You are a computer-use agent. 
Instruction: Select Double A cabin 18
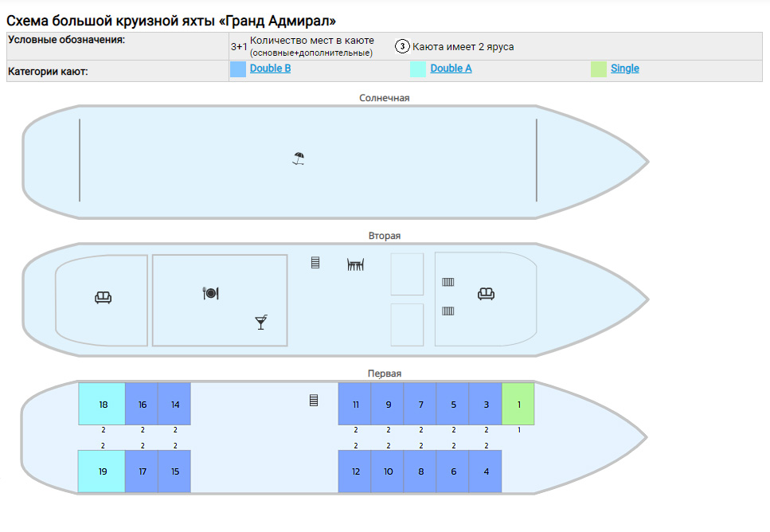[102, 404]
